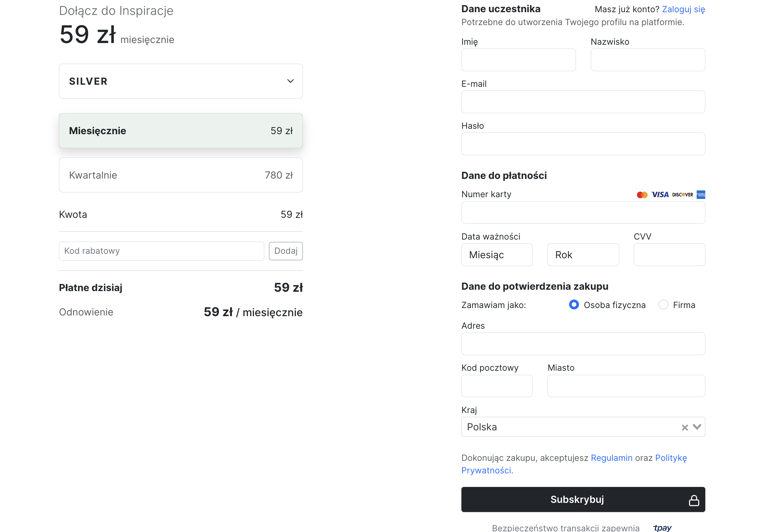Click the American Express card icon
The width and height of the screenshot is (769, 532).
pos(701,195)
